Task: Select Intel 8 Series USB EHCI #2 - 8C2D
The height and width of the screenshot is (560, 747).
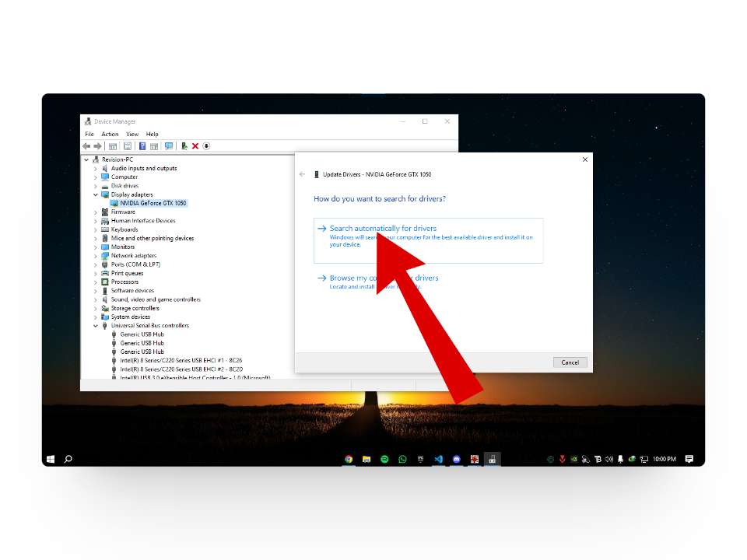Action: pyautogui.click(x=181, y=369)
